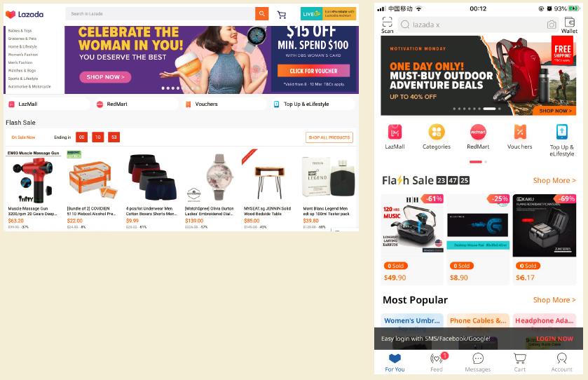Tap the camera icon in mobile search bar

552,25
